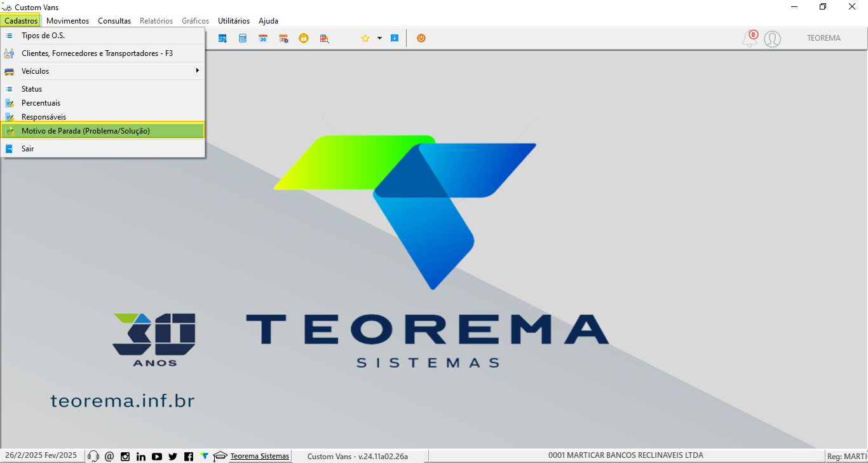Click the yellow padlock toolbar icon

(304, 38)
